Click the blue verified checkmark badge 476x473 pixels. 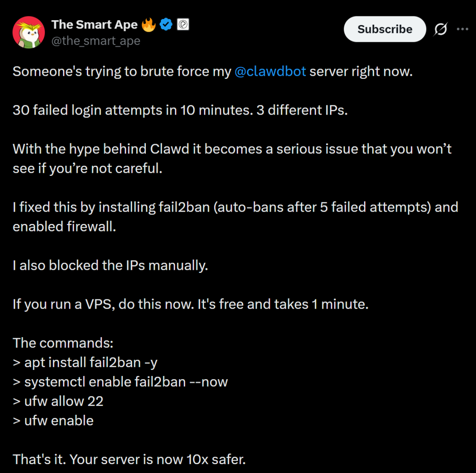[x=166, y=25]
